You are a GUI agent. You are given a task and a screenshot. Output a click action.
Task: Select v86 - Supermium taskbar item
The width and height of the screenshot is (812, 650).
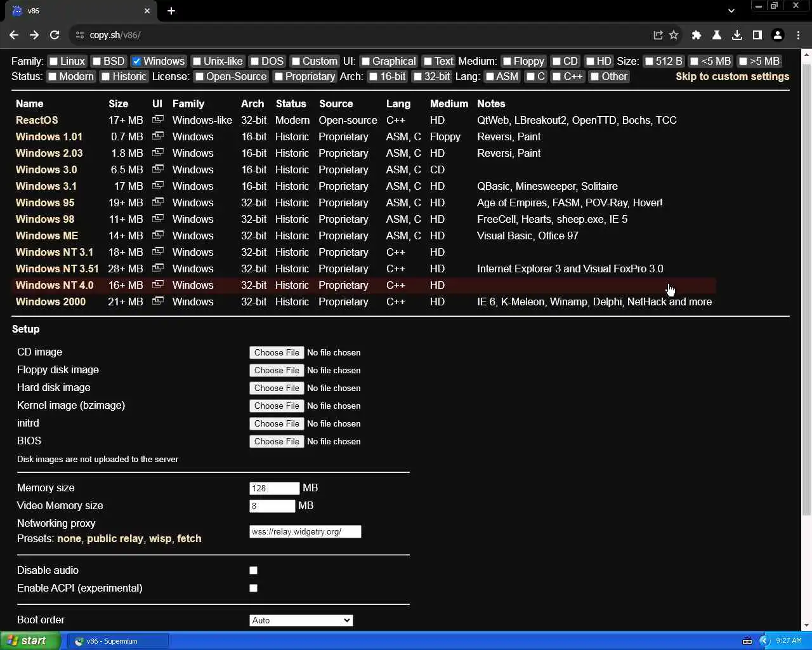[119, 641]
